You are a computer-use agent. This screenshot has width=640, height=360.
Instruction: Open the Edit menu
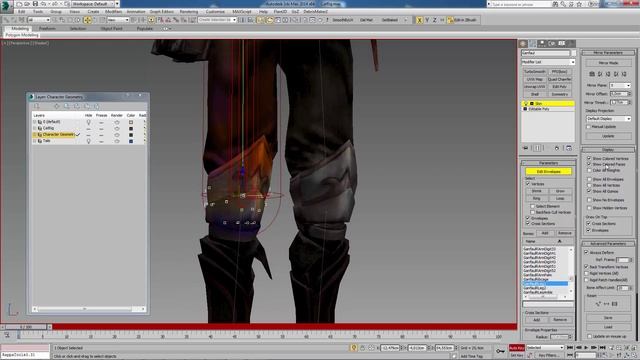click(x=22, y=12)
